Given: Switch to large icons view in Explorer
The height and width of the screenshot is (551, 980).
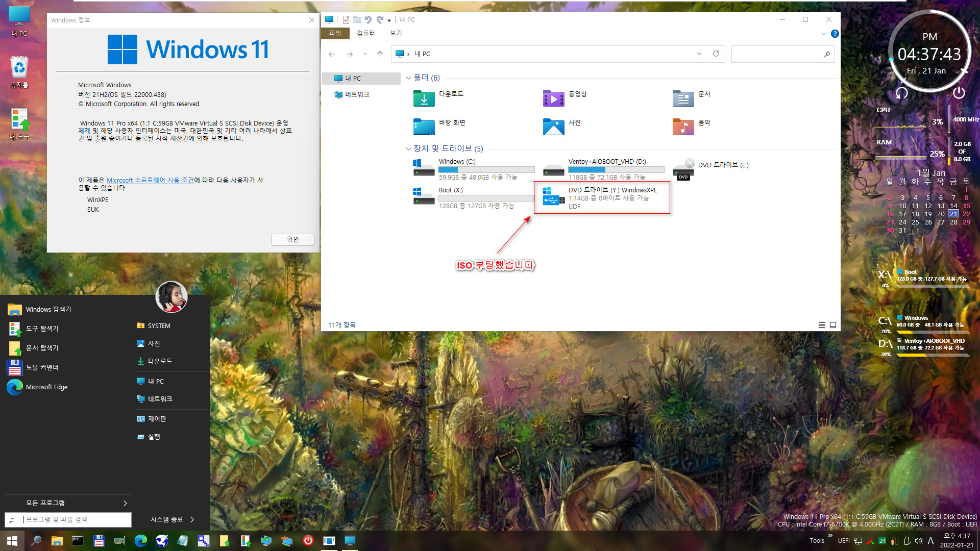Looking at the screenshot, I should 833,325.
